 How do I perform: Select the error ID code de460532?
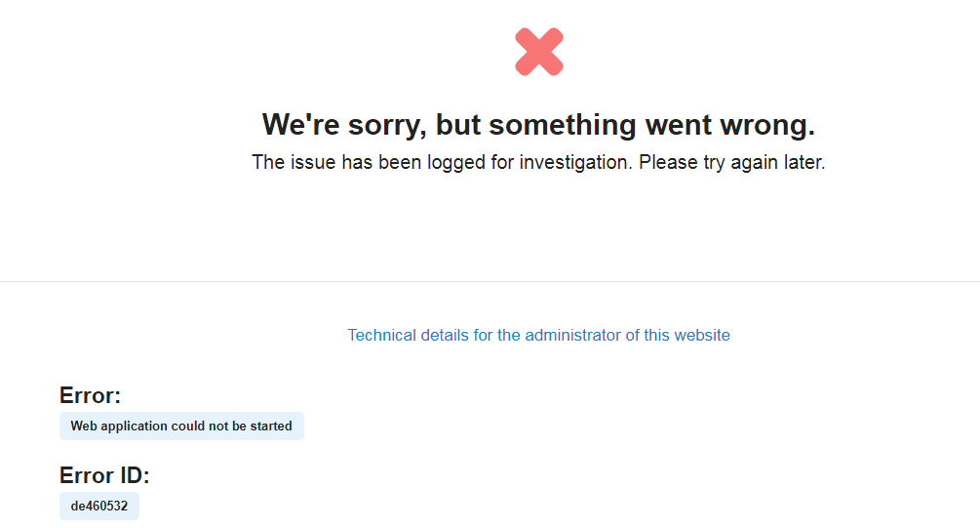99,507
